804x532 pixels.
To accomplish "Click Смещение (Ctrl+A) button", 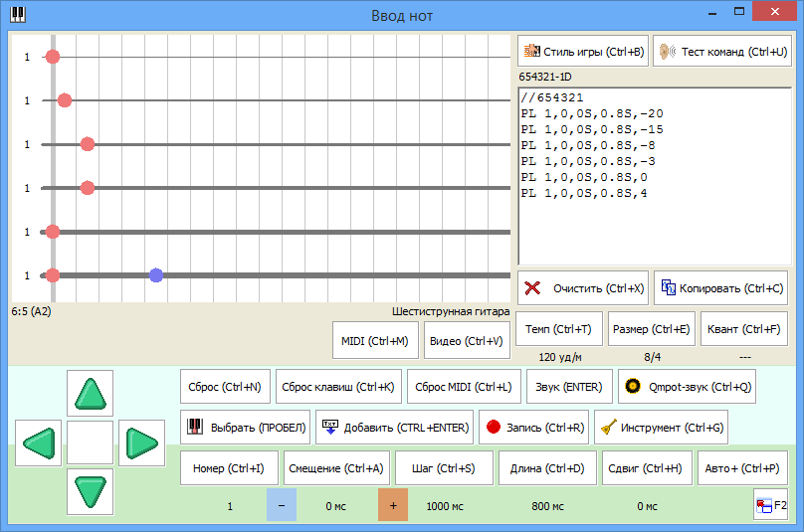I will click(337, 468).
